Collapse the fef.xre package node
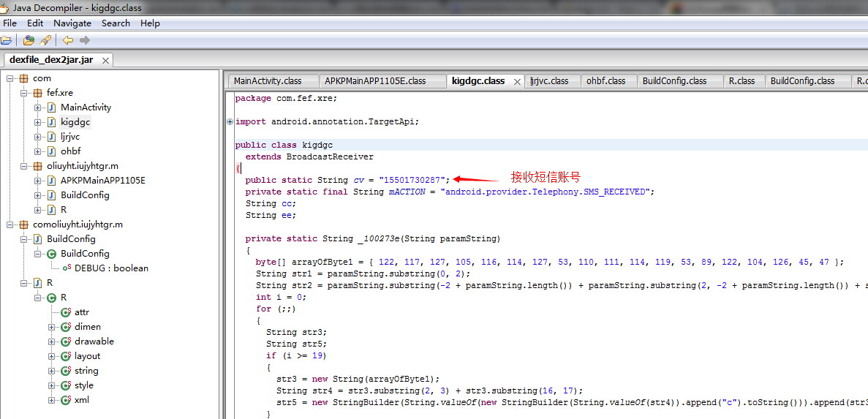This screenshot has width=868, height=419. pos(24,93)
